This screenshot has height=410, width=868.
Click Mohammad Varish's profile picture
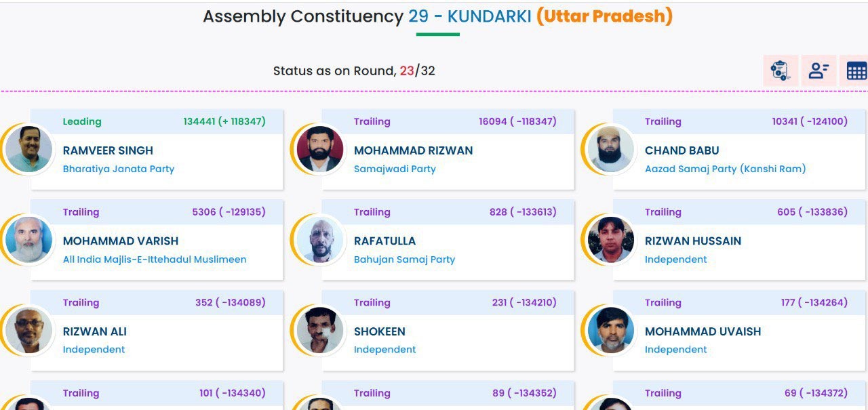click(28, 240)
